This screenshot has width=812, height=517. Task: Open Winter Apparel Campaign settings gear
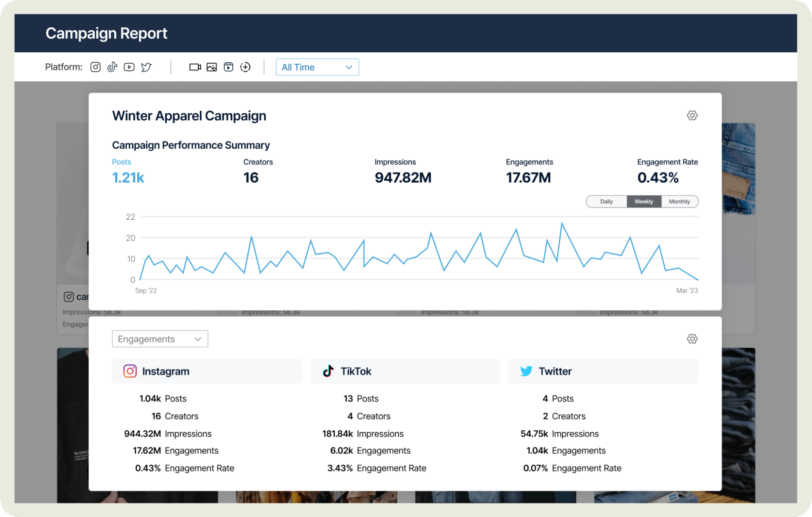692,115
